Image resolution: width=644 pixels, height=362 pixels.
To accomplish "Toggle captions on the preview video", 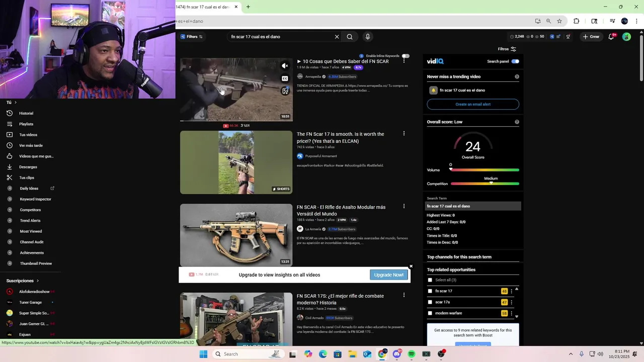I will click(x=285, y=78).
